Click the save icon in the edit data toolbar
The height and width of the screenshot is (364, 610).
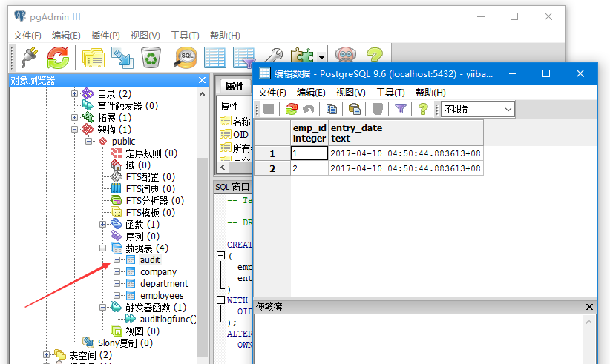(x=269, y=109)
